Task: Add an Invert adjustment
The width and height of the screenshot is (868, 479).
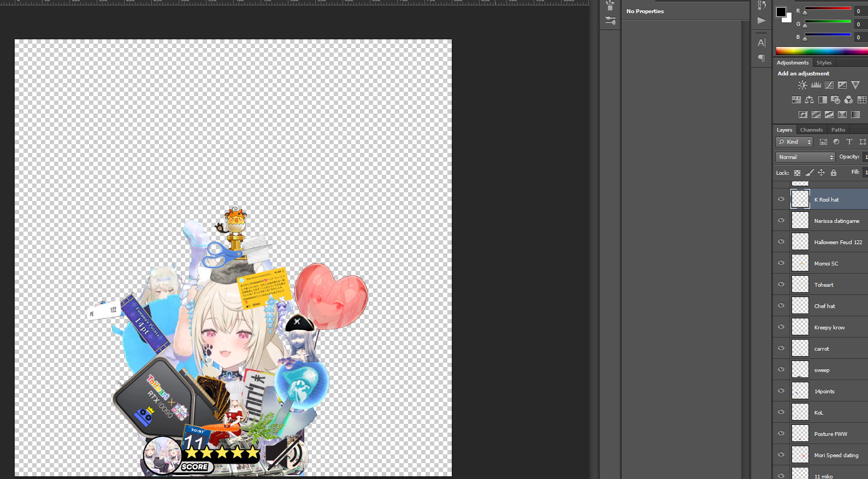Action: coord(803,115)
